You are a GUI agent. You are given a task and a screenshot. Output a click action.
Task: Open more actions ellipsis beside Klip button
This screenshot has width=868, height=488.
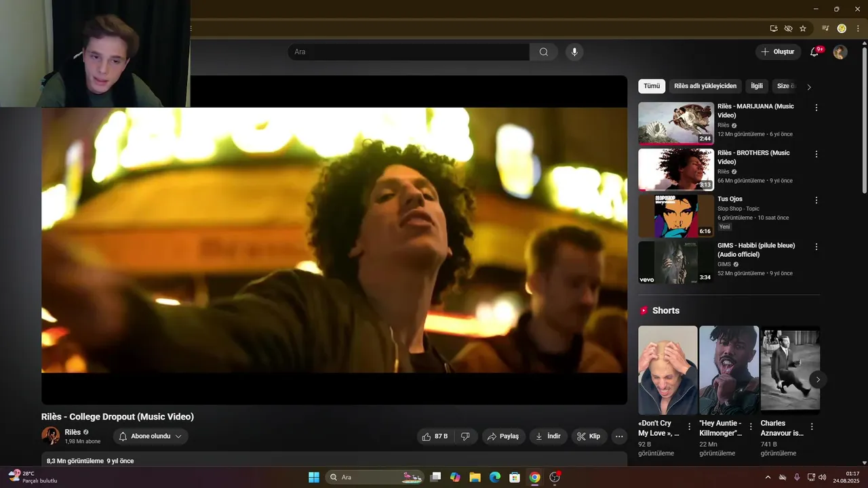point(619,436)
